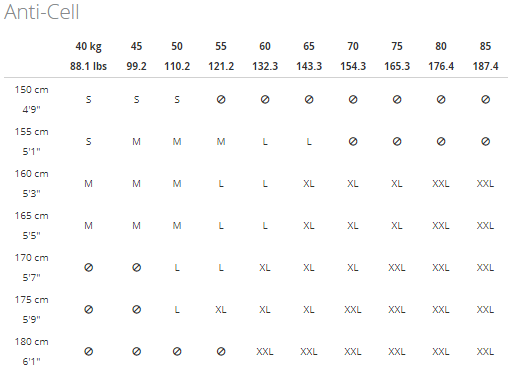
Task: Click the not-available icon for 155 cm, 70 kg
Action: pos(353,142)
